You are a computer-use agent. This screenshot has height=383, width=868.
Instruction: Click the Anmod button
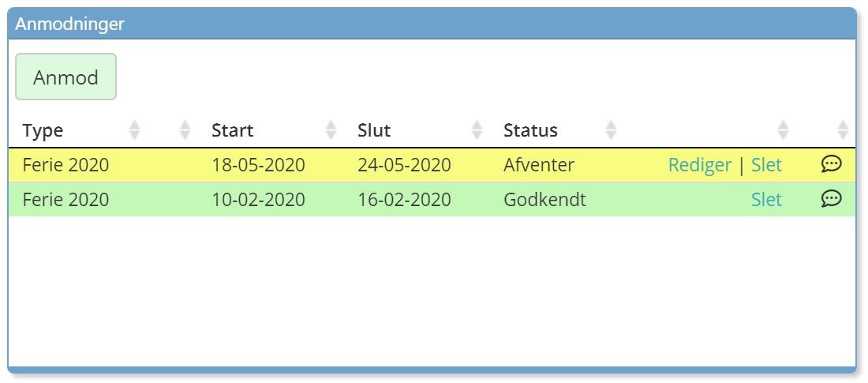[x=65, y=77]
